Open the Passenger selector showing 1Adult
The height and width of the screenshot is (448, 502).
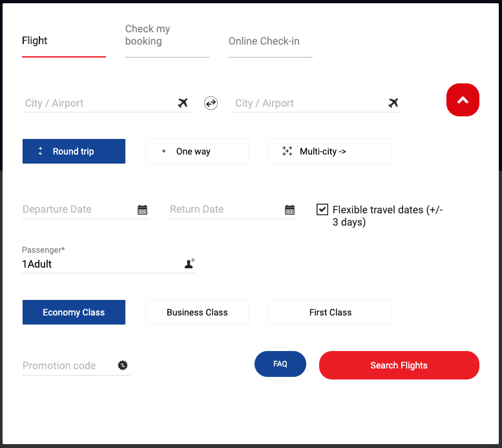tap(100, 264)
